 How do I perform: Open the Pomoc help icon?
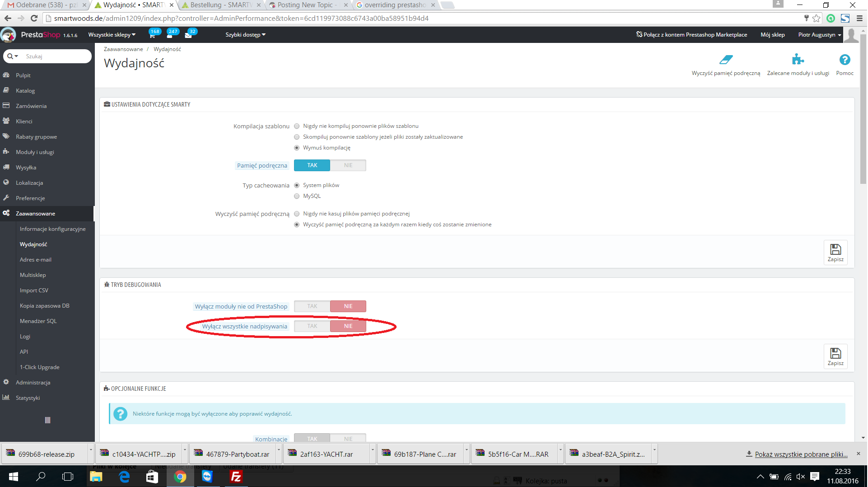pos(845,60)
